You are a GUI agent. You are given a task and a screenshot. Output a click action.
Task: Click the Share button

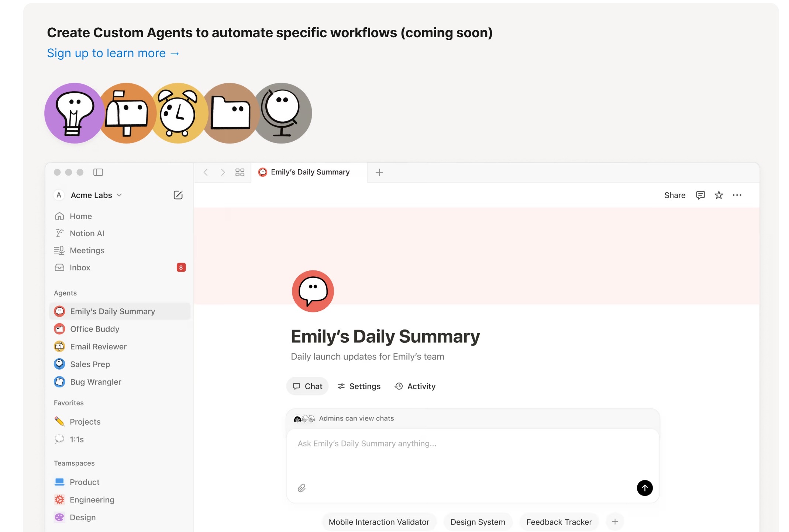pos(675,195)
